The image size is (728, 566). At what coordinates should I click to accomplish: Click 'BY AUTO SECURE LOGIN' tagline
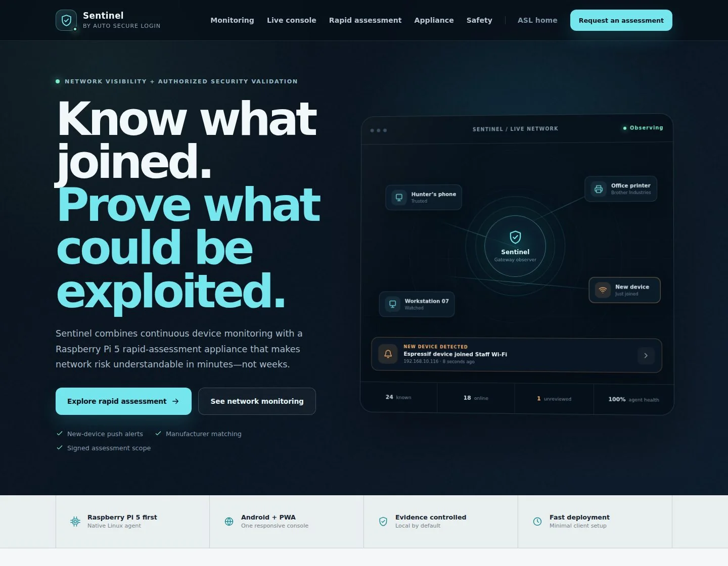[x=121, y=26]
